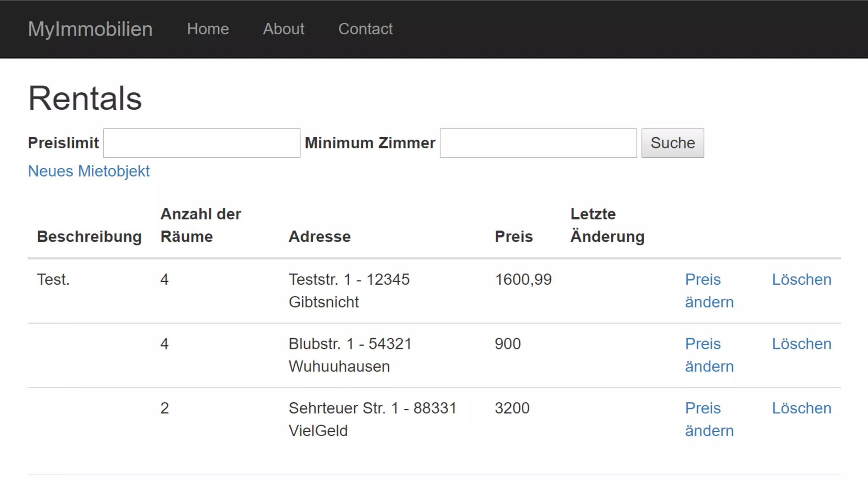Open the Neues Mietobjekt link
Viewport: 868px width, 488px height.
tap(89, 171)
